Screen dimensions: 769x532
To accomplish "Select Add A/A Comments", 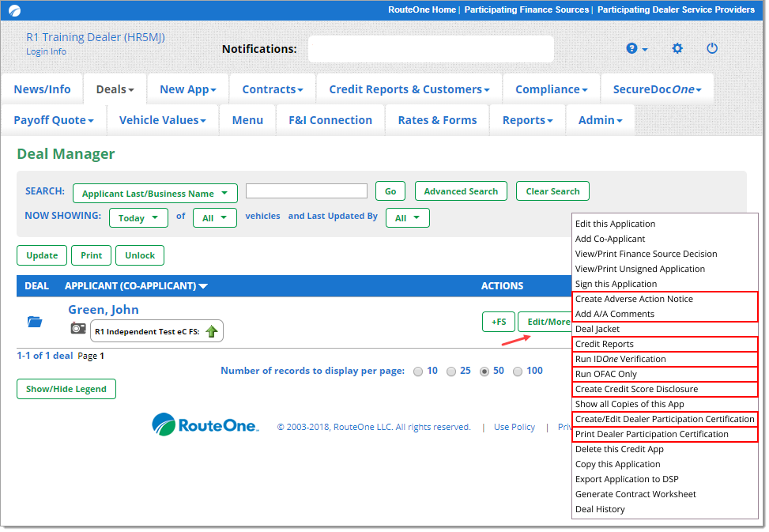I will [615, 315].
